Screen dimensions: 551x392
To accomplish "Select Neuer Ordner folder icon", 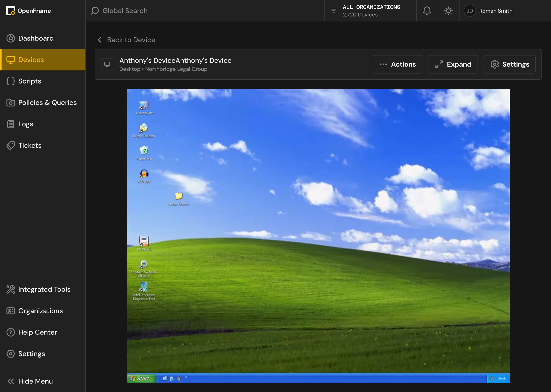I will click(x=179, y=199).
